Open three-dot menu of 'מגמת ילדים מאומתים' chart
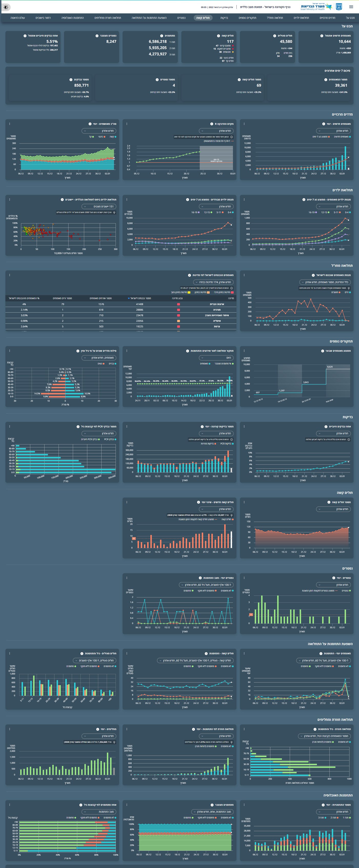359x868 pixels. pos(244,199)
